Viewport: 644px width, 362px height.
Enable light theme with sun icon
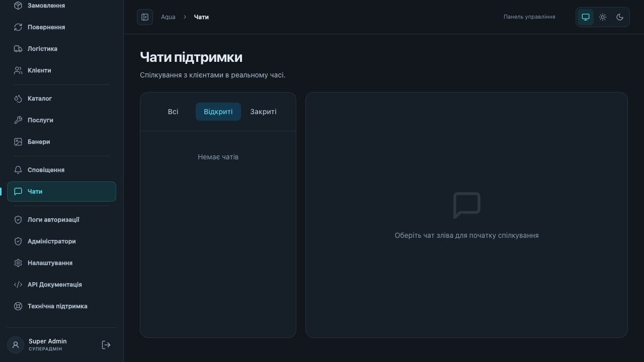(603, 17)
